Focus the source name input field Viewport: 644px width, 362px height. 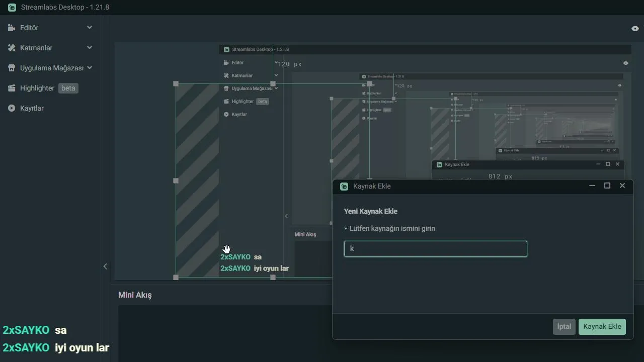tap(436, 249)
